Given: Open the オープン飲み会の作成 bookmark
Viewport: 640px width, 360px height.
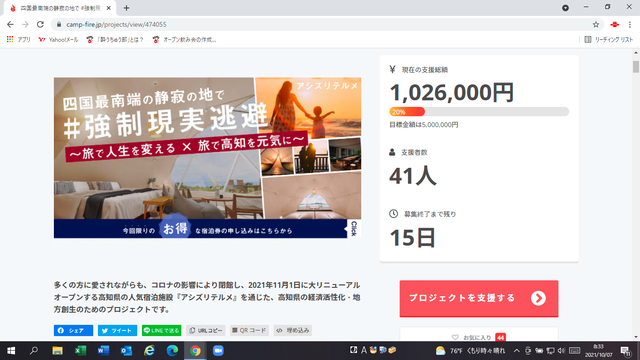Looking at the screenshot, I should [184, 40].
